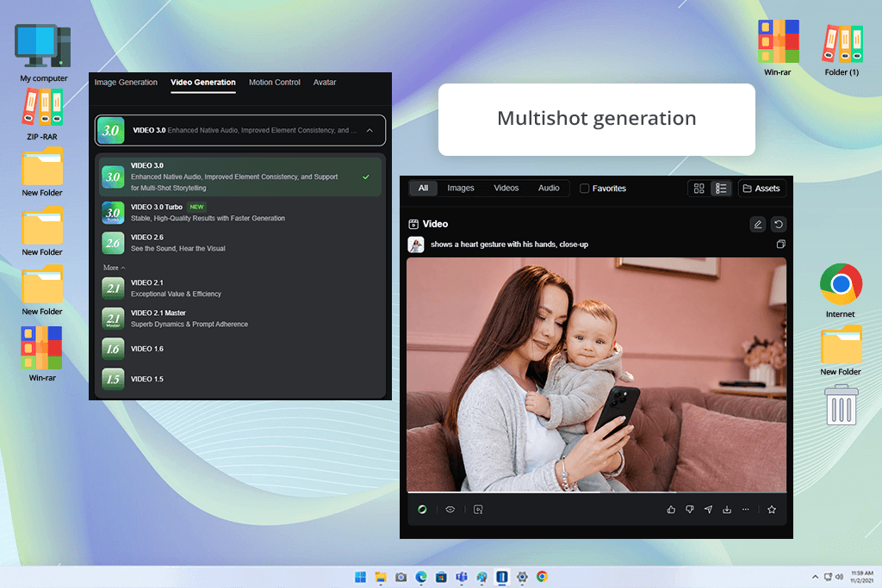Click the Multishot generation title card

596,119
